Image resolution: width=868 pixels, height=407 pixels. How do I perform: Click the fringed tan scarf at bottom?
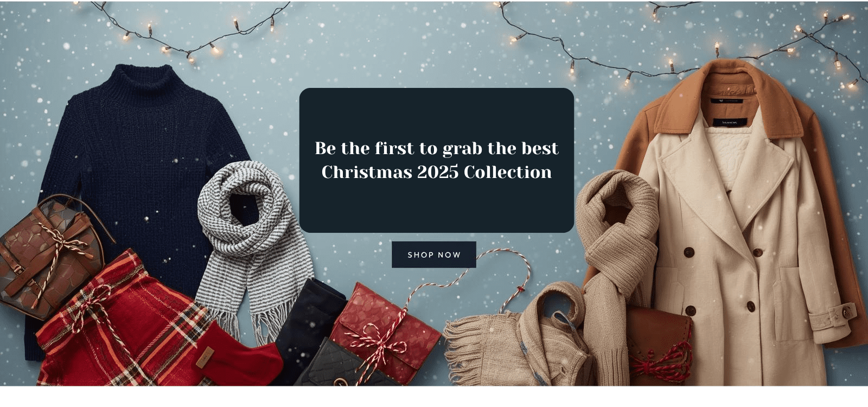point(515,342)
